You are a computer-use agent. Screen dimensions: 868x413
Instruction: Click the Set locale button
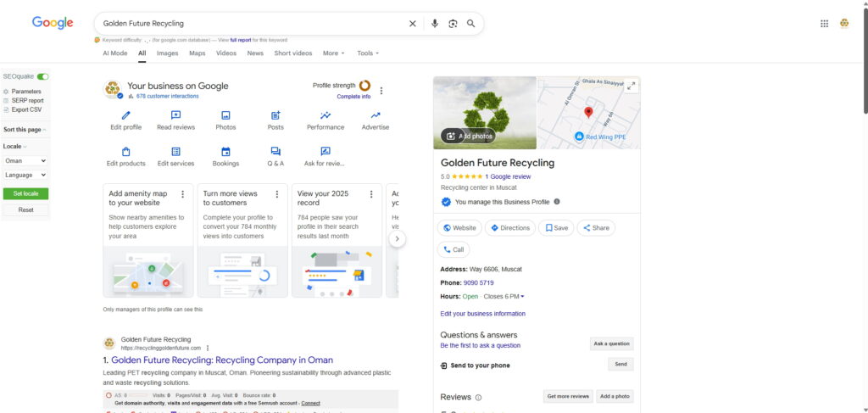tap(25, 193)
